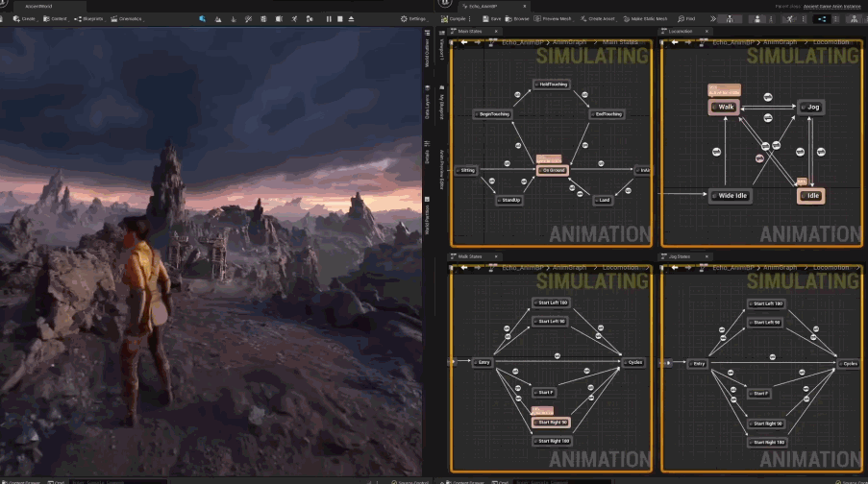Select the On Ground state node

click(x=553, y=170)
